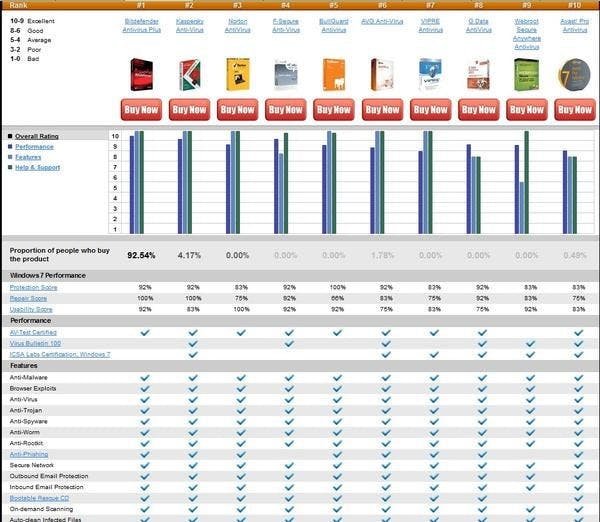Open the Repair Score link
Image resolution: width=600 pixels, height=522 pixels.
(x=28, y=299)
